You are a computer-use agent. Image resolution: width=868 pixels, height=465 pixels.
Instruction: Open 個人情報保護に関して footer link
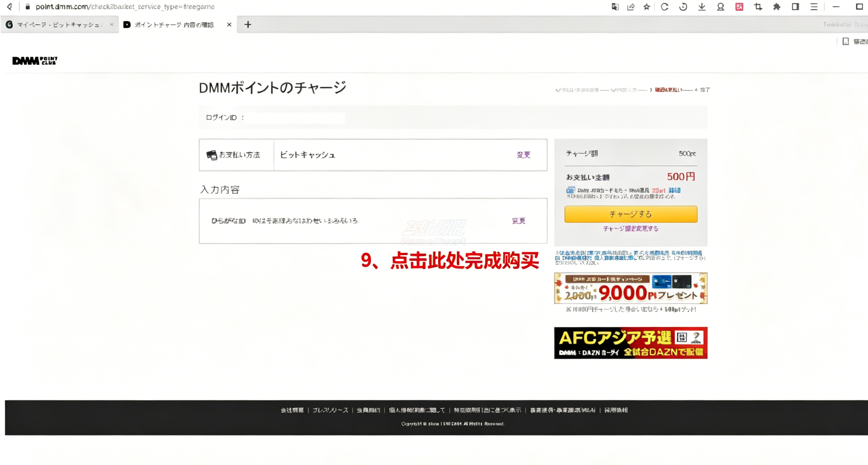pos(417,410)
